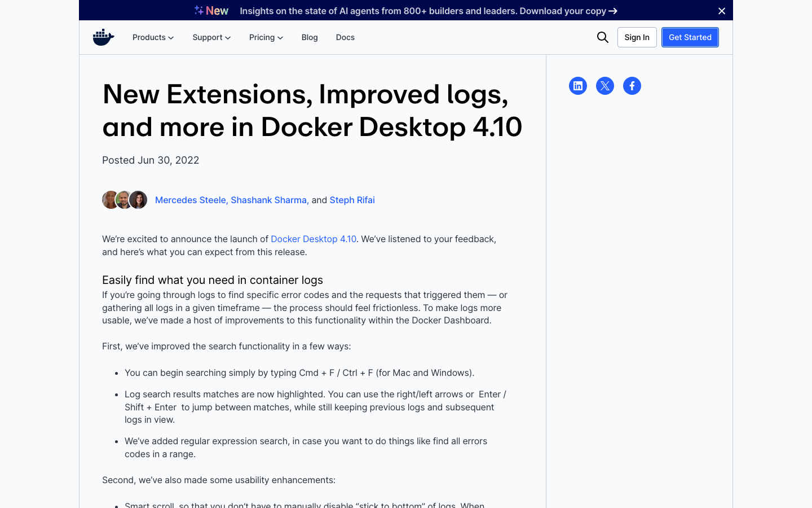Image resolution: width=812 pixels, height=508 pixels.
Task: Click 'Easily find what you need in container logs' heading
Action: tap(213, 280)
